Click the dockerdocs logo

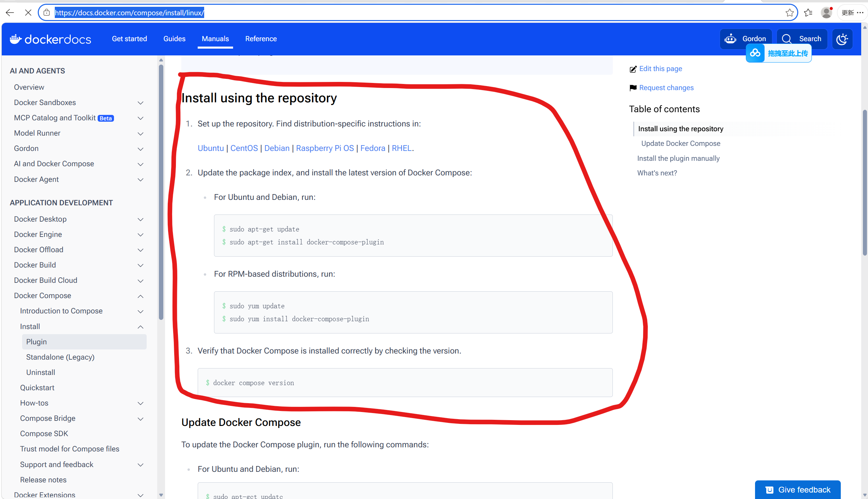50,39
